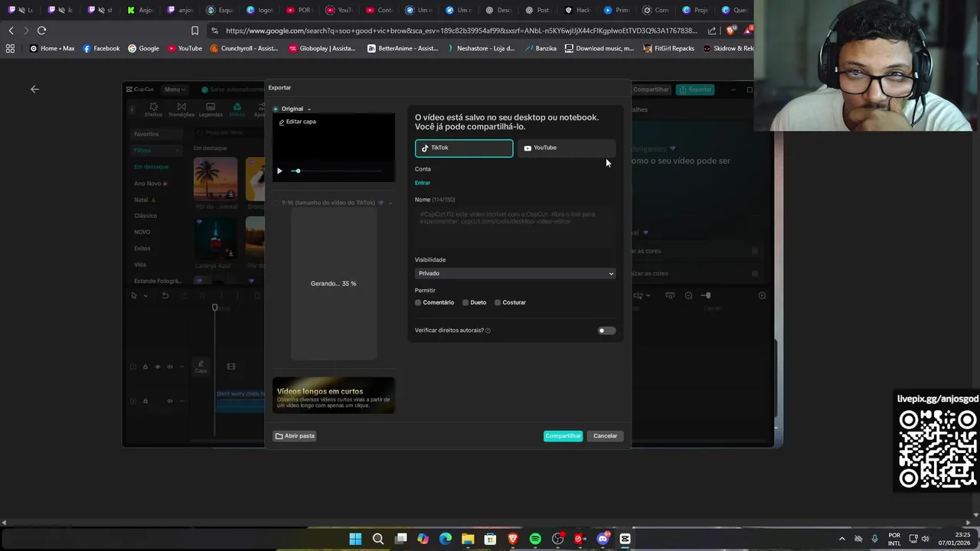The width and height of the screenshot is (980, 551).
Task: Click the share icon in address bar
Action: click(712, 31)
